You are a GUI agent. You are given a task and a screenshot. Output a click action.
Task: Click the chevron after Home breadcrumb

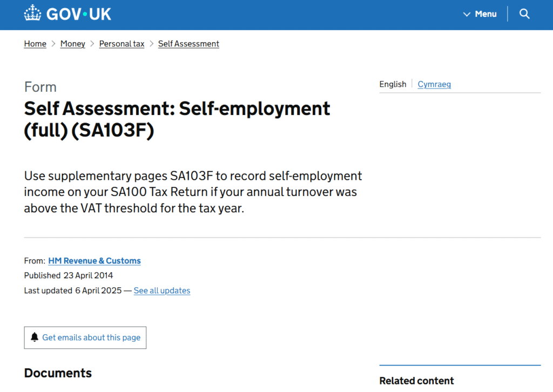tap(53, 44)
